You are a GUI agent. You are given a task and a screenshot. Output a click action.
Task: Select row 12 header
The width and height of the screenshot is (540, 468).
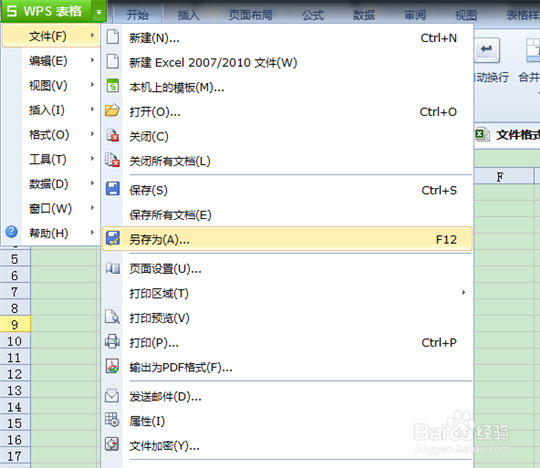[15, 374]
